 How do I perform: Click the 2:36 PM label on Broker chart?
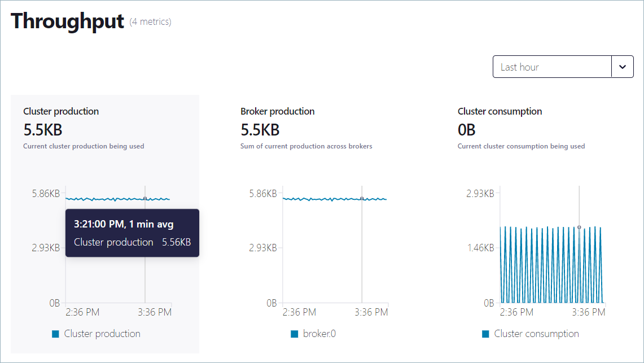pyautogui.click(x=299, y=312)
